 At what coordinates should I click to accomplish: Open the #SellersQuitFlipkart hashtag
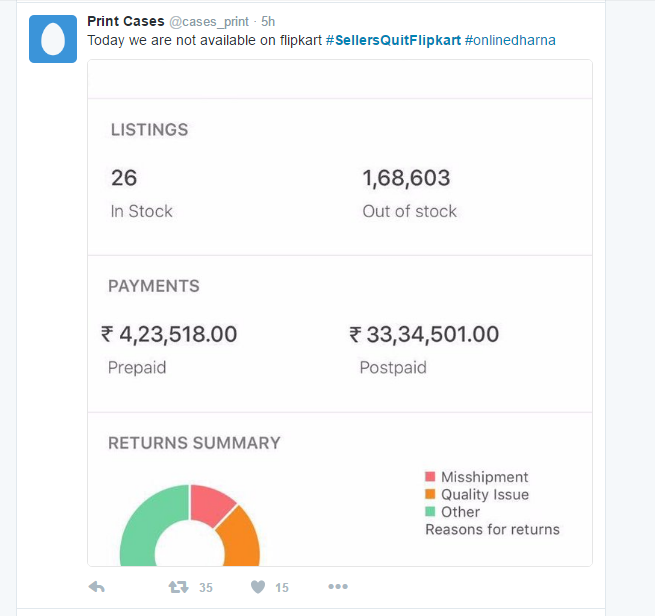[393, 41]
